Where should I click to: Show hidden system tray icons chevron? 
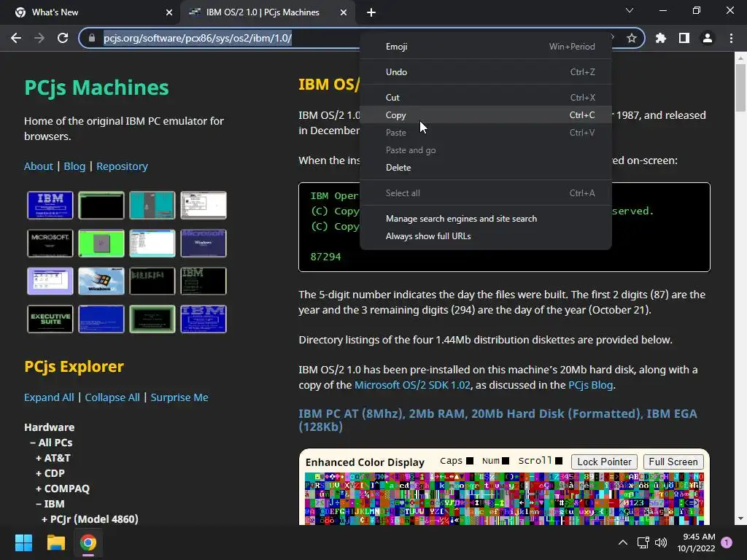623,542
